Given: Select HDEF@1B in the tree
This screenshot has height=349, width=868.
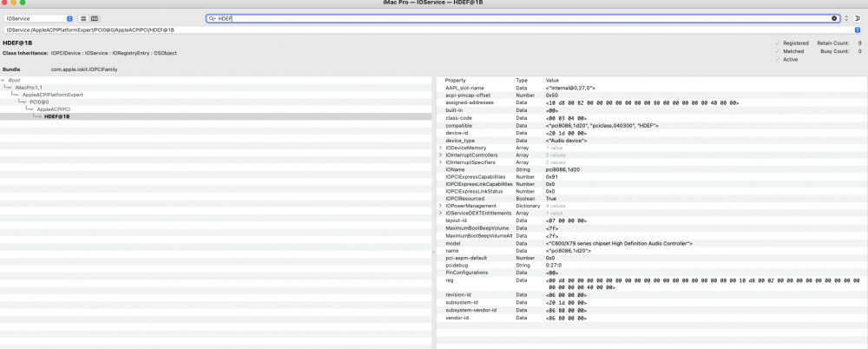Looking at the screenshot, I should pos(57,116).
